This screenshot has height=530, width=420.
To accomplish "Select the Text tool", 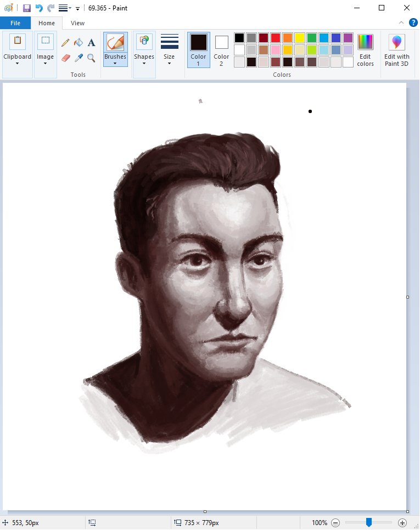I will (91, 42).
